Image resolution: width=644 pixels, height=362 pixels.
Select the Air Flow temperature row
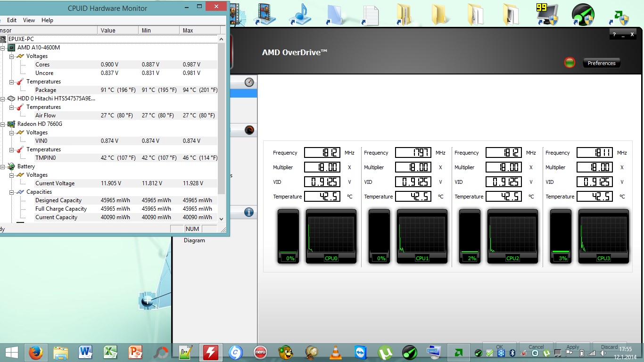click(x=109, y=115)
